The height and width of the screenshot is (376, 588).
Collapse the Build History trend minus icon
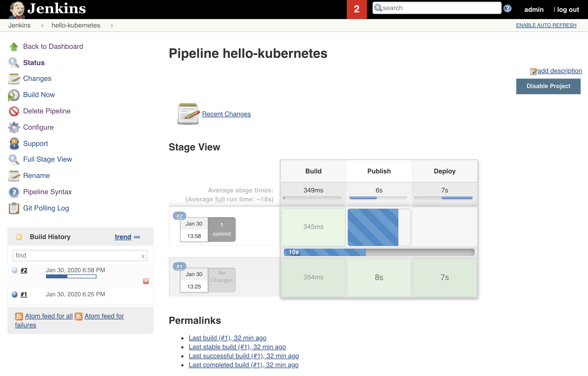[137, 237]
